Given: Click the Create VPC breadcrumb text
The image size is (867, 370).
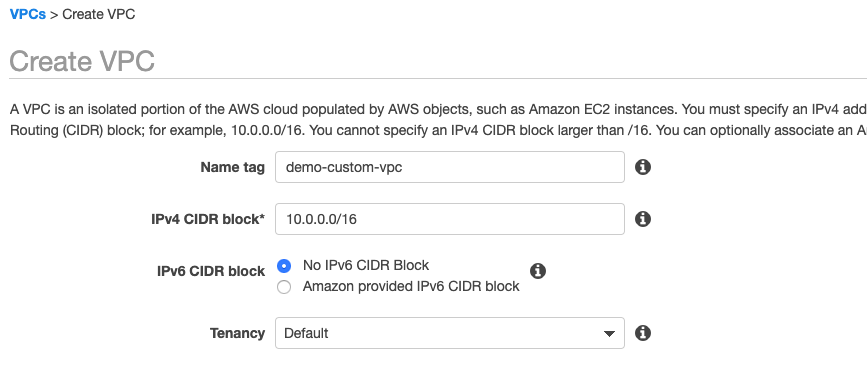Looking at the screenshot, I should [98, 14].
